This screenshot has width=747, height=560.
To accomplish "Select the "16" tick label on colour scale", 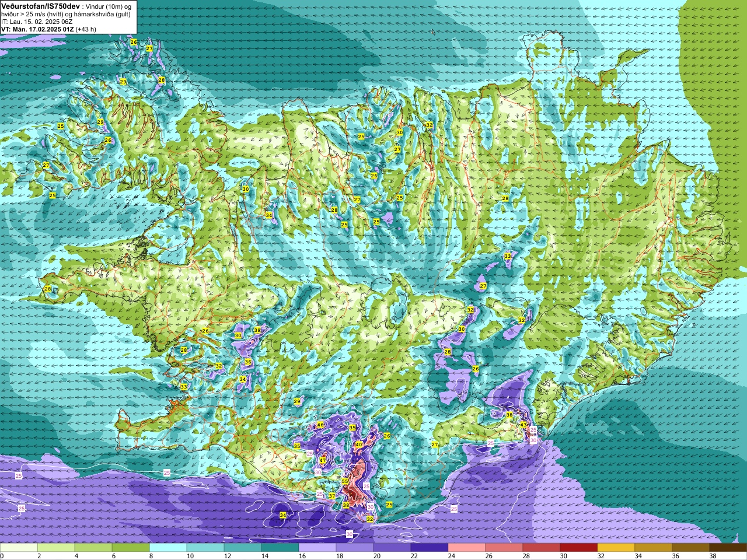I will tap(302, 556).
